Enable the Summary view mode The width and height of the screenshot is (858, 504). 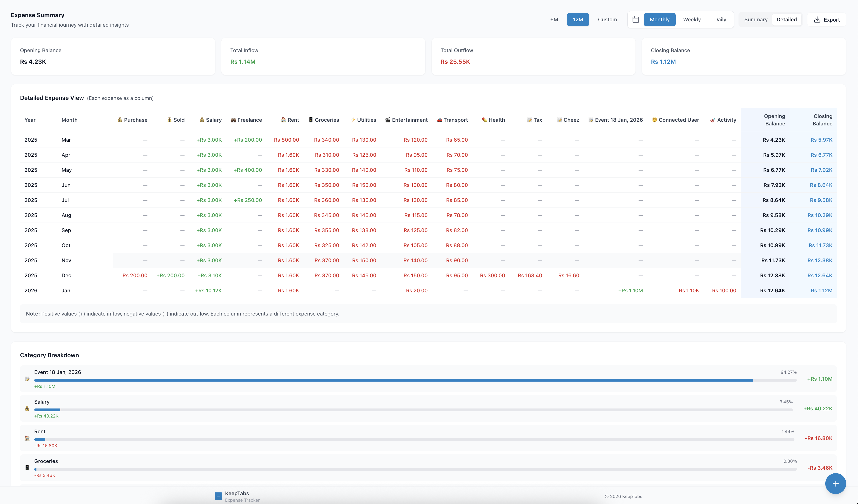(x=756, y=19)
